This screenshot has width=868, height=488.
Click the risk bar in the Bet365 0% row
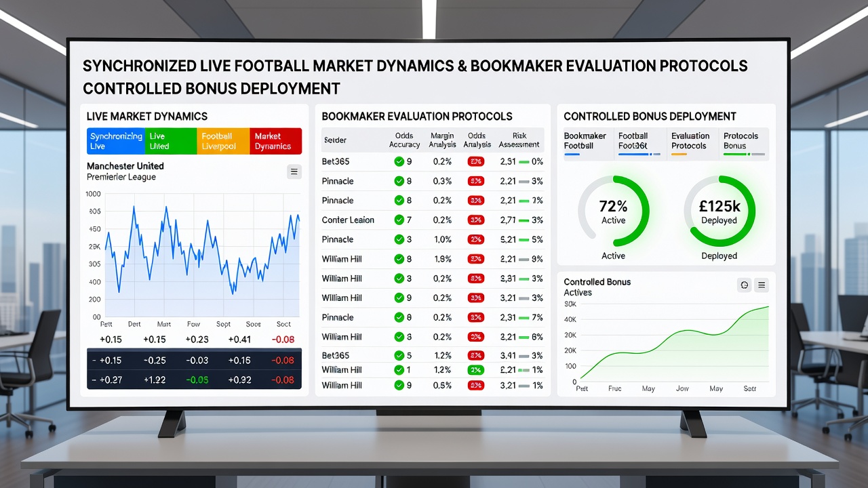[524, 162]
